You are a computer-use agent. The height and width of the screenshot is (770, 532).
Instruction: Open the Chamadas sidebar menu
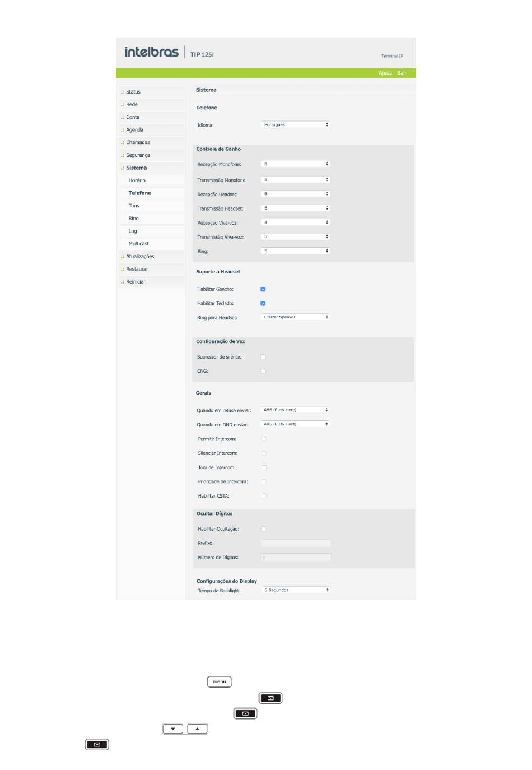tap(138, 142)
